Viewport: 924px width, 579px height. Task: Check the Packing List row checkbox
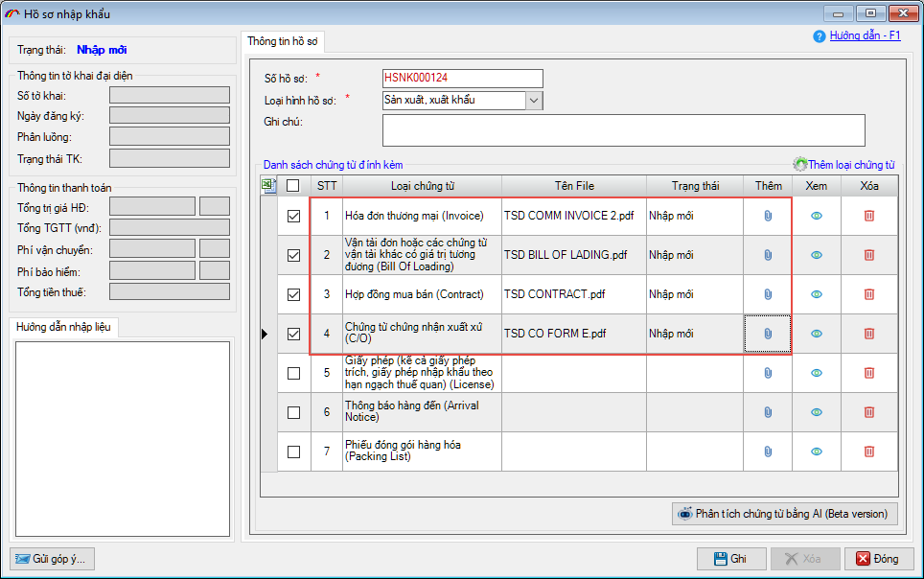click(x=293, y=452)
